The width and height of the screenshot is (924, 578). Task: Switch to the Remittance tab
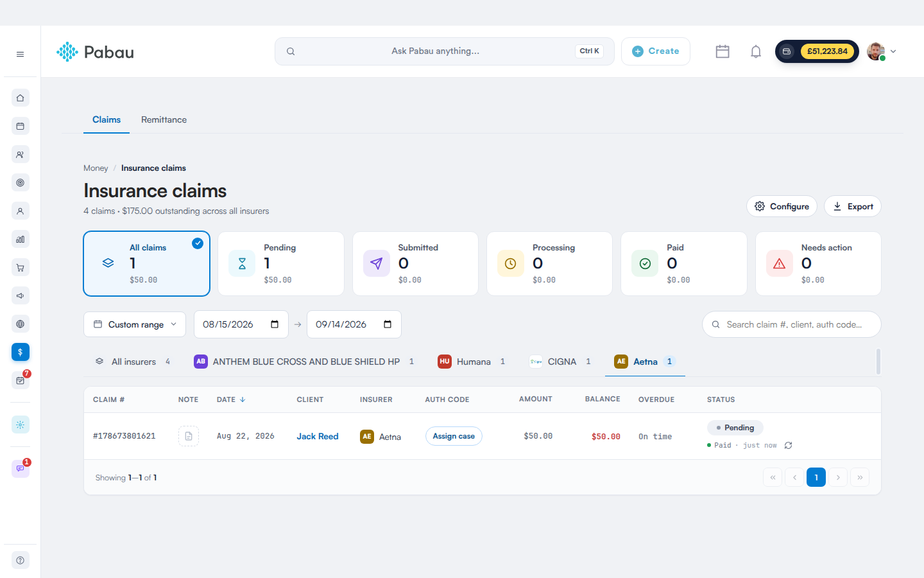point(164,120)
